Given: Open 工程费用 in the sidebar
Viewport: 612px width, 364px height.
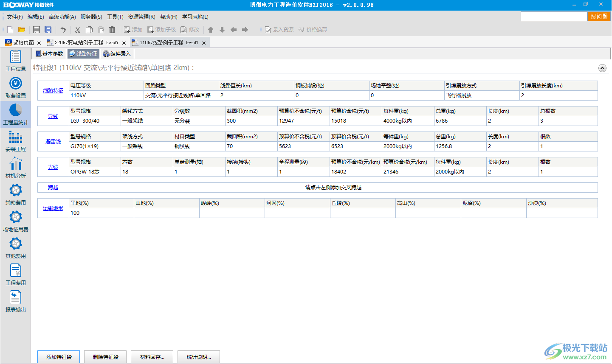Looking at the screenshot, I should 16,275.
